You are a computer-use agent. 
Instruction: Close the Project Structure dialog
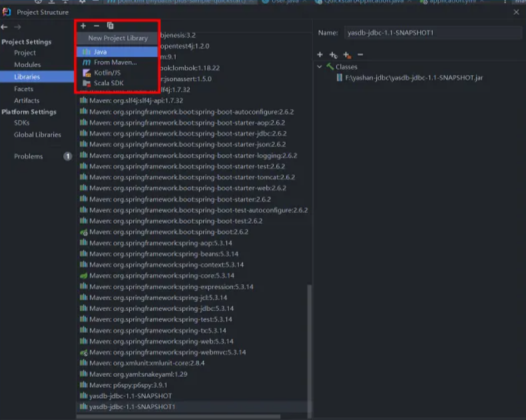516,12
